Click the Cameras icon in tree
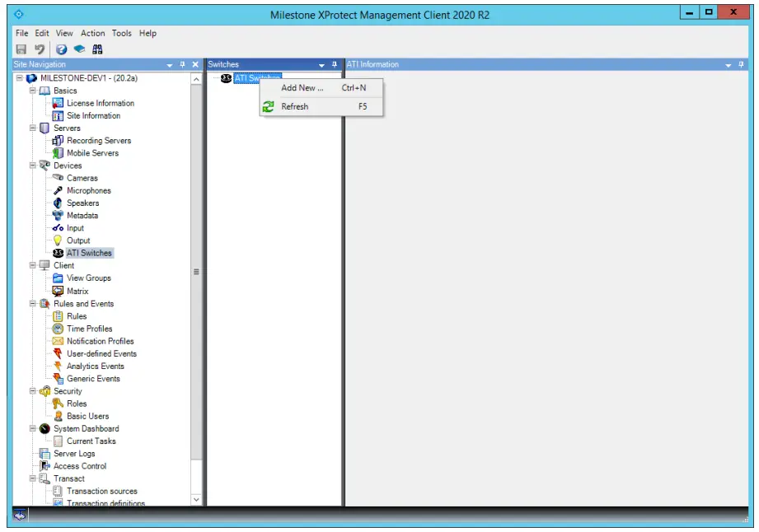 (x=58, y=178)
